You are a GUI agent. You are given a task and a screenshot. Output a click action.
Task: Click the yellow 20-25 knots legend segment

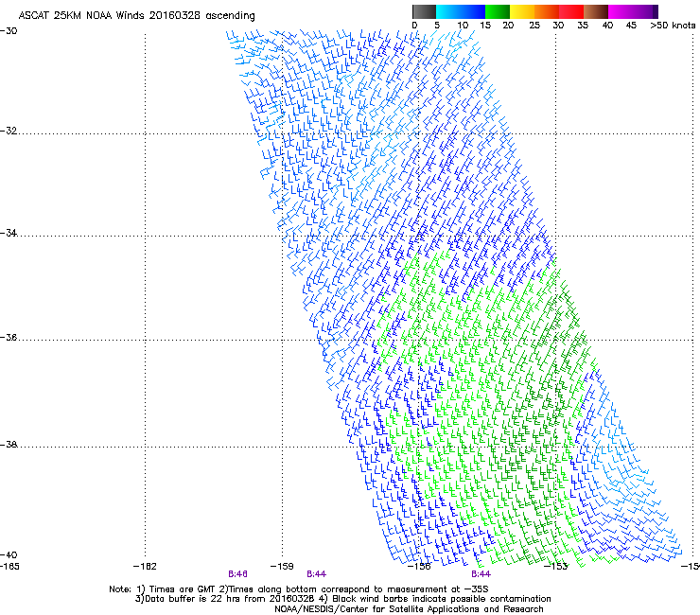[522, 11]
